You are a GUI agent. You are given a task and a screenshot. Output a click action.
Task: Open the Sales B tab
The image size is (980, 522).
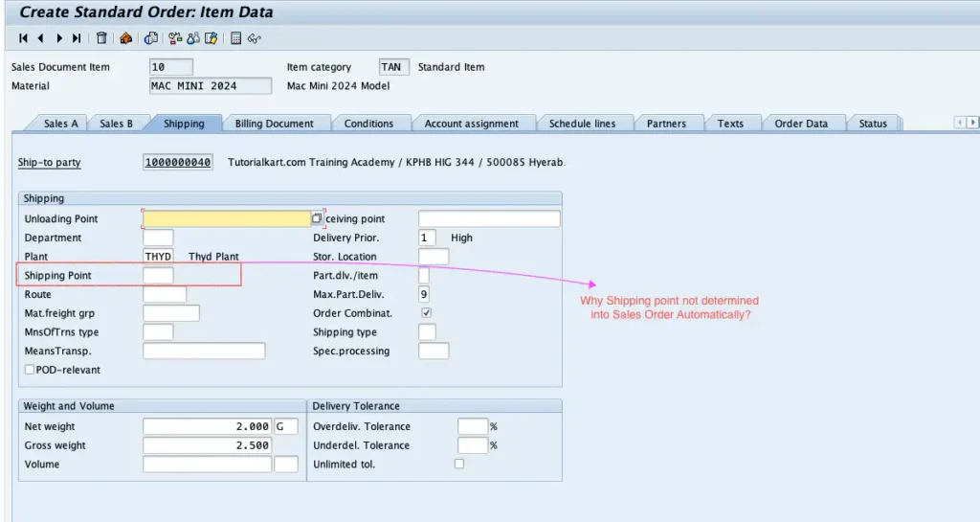point(116,124)
